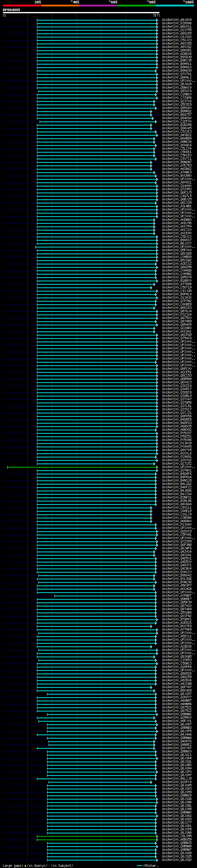The image size is (197, 868).
Task: Open hit UniRef100_C6JSG0
Action: click(177, 37)
